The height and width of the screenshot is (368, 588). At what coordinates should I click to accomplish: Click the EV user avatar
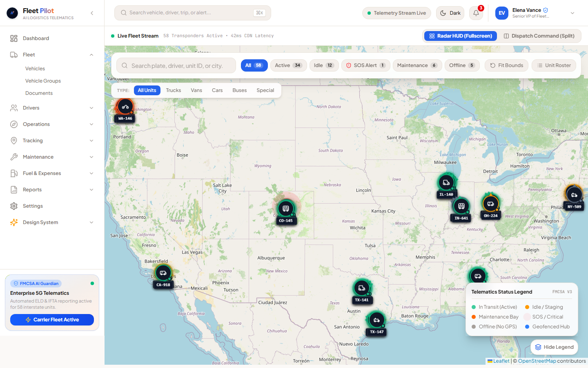point(502,13)
